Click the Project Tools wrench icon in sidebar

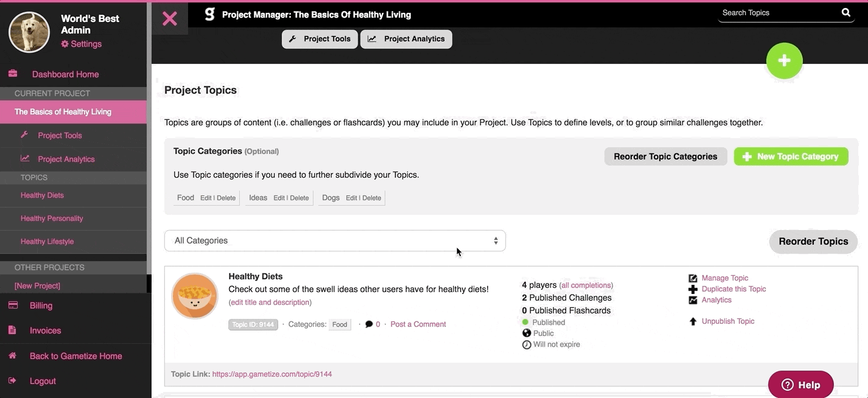pyautogui.click(x=24, y=134)
